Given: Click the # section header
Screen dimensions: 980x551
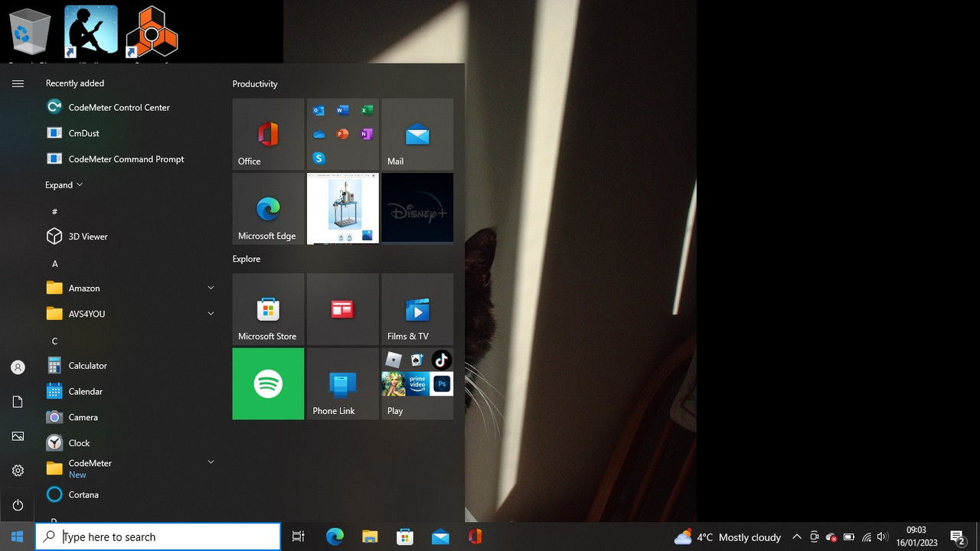Looking at the screenshot, I should click(54, 211).
